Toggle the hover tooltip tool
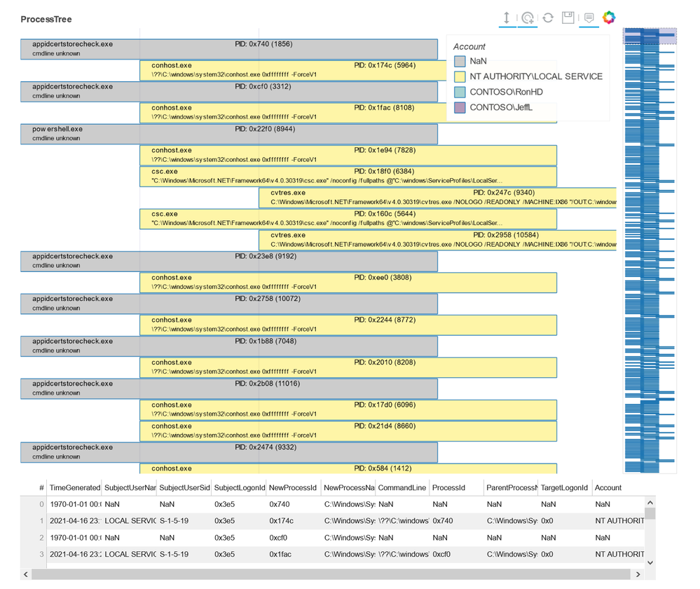This screenshot has width=700, height=589. [x=589, y=18]
